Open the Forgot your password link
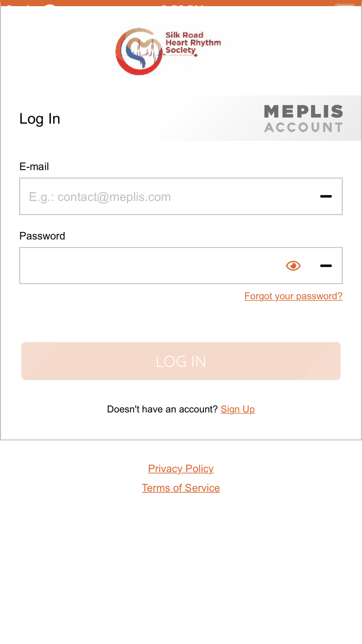Image resolution: width=362 pixels, height=644 pixels. click(x=293, y=296)
